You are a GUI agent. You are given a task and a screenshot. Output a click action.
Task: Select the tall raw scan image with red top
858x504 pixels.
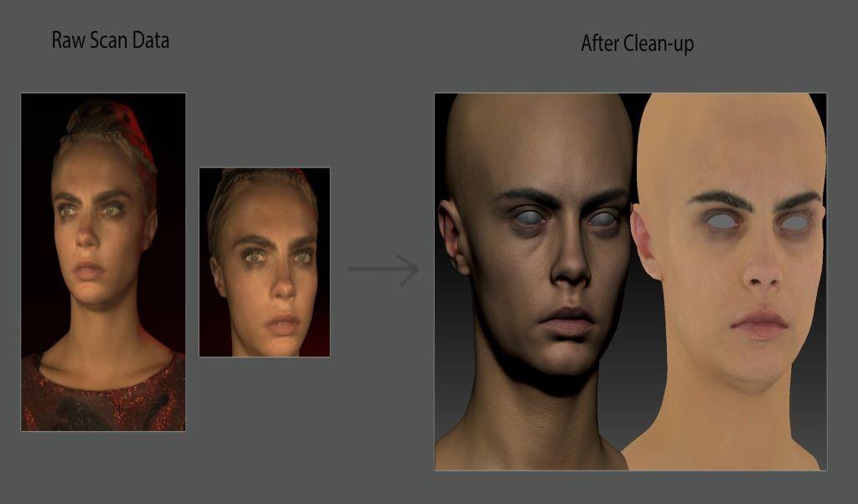[103, 262]
